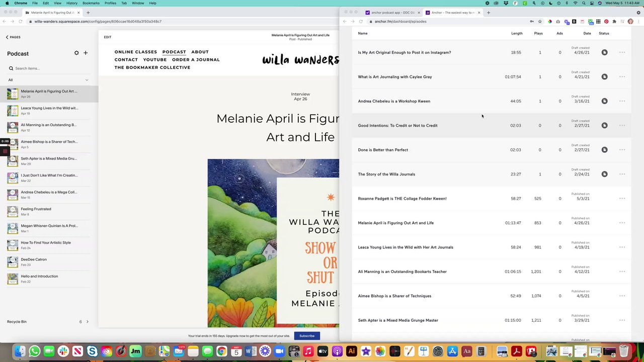The width and height of the screenshot is (644, 362).
Task: Go back to Pages in Squarespace
Action: pyautogui.click(x=13, y=37)
